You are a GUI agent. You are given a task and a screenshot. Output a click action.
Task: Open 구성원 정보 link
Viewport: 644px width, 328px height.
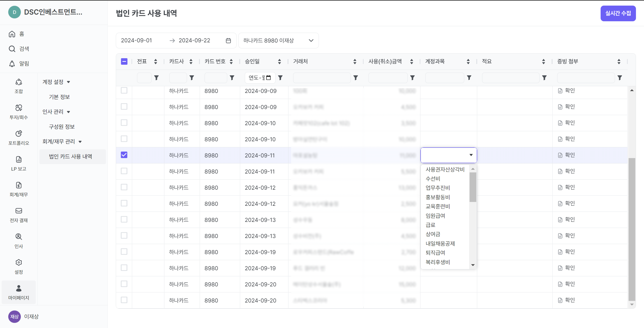click(x=62, y=127)
